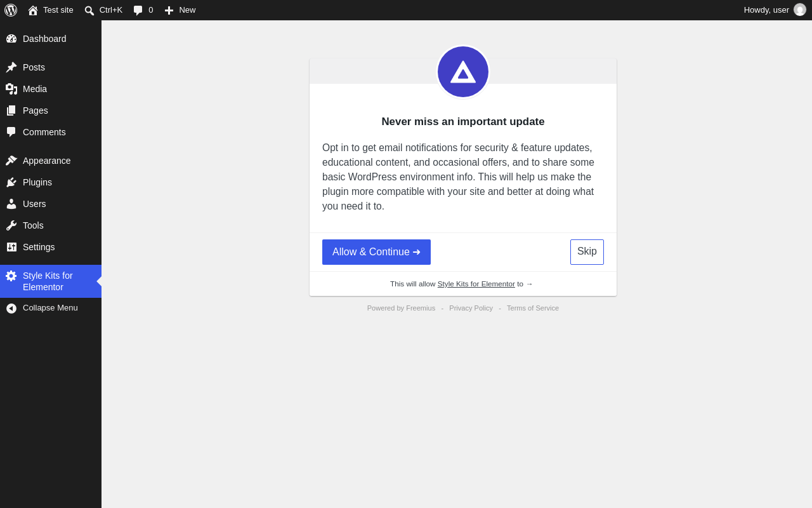This screenshot has height=508, width=812.
Task: Click the Collapse Menu arrow icon
Action: tap(11, 309)
